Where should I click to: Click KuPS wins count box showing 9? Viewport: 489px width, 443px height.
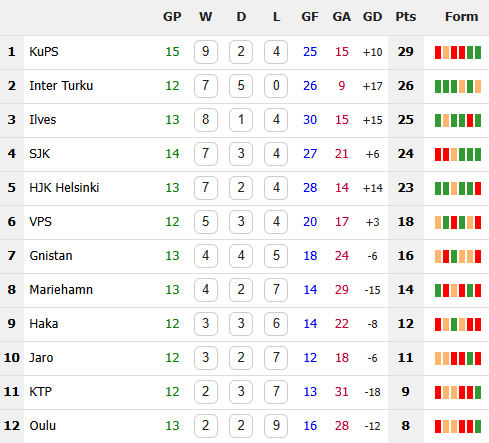pos(206,52)
